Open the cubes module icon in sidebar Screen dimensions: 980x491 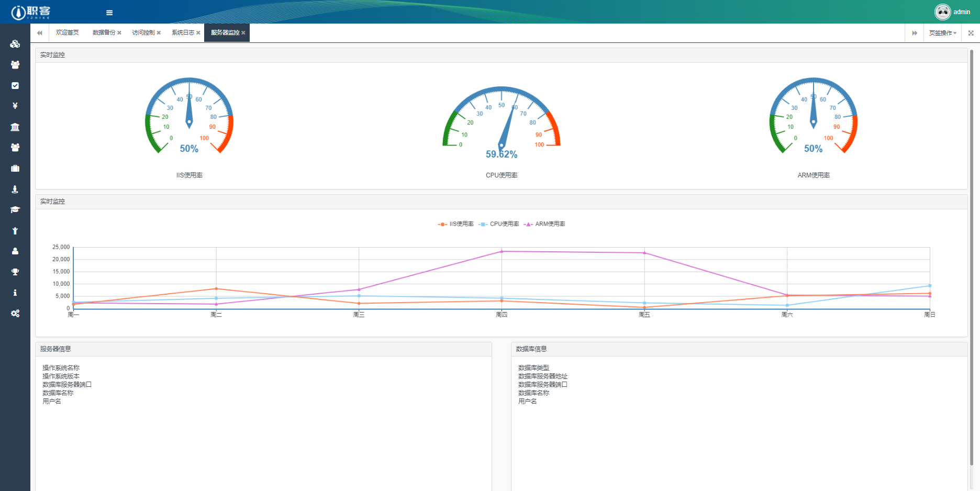pos(15,44)
